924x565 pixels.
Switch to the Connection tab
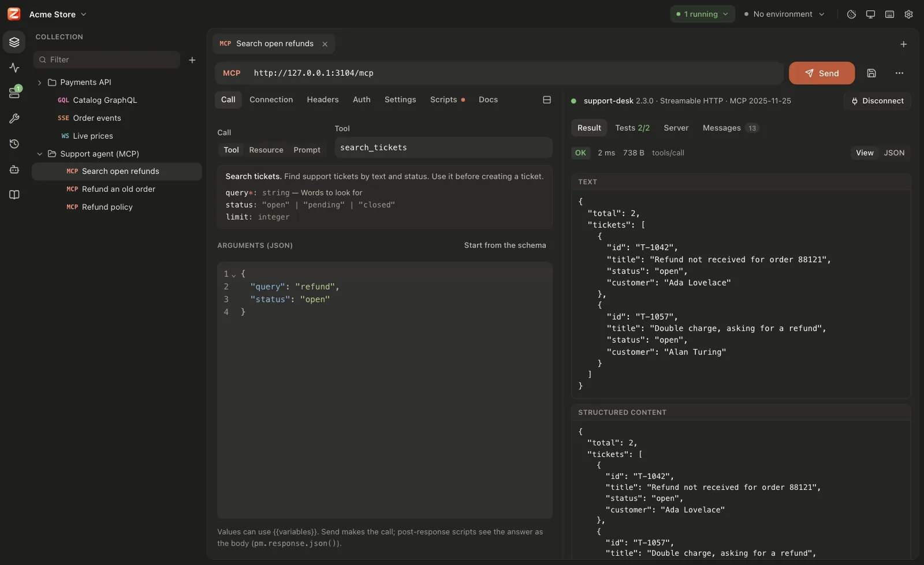click(271, 100)
